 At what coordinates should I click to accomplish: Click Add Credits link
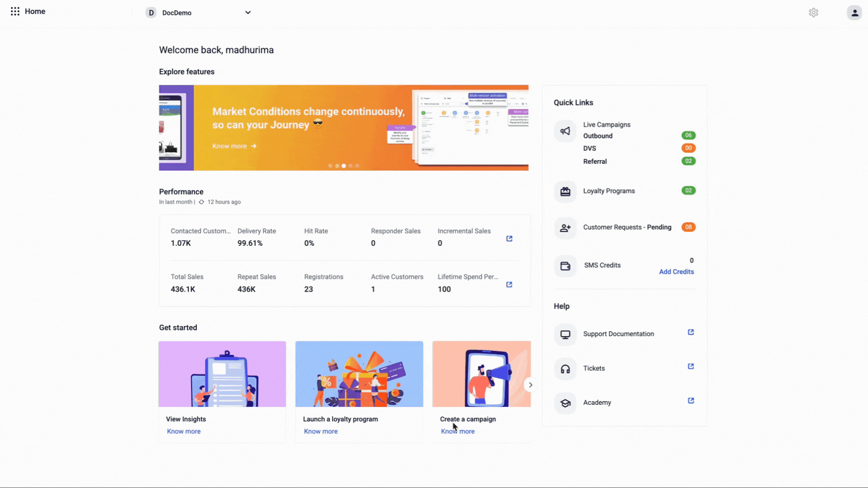676,272
